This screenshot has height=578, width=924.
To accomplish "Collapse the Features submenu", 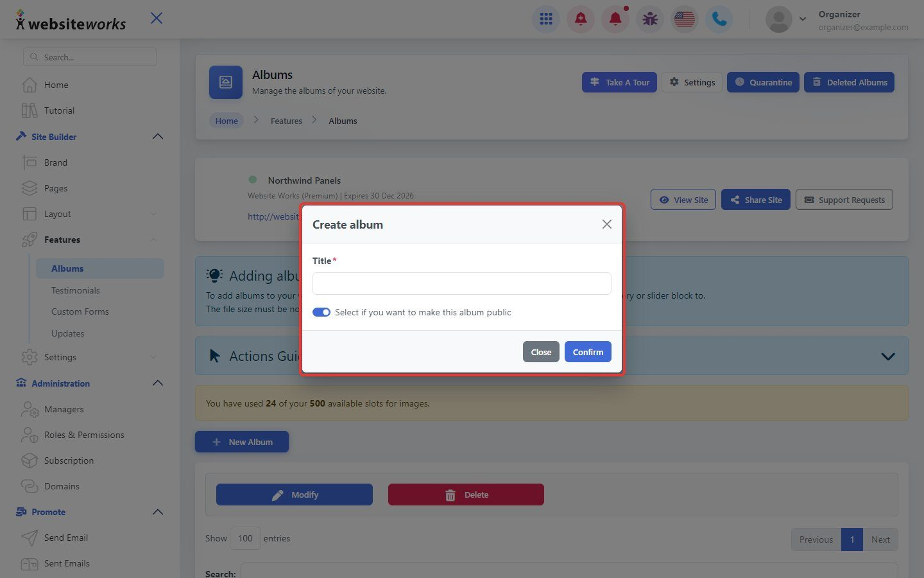I will click(153, 240).
